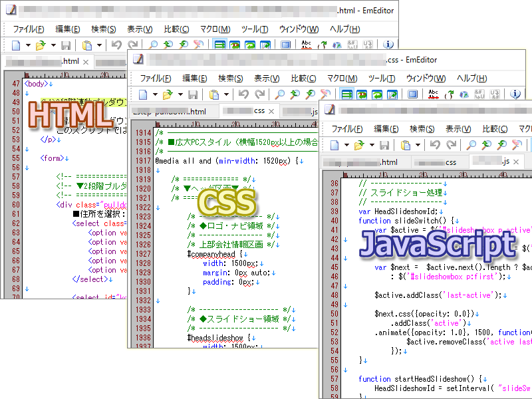The width and height of the screenshot is (532, 399).
Task: Click New file icon in JavaScript window
Action: 334,145
